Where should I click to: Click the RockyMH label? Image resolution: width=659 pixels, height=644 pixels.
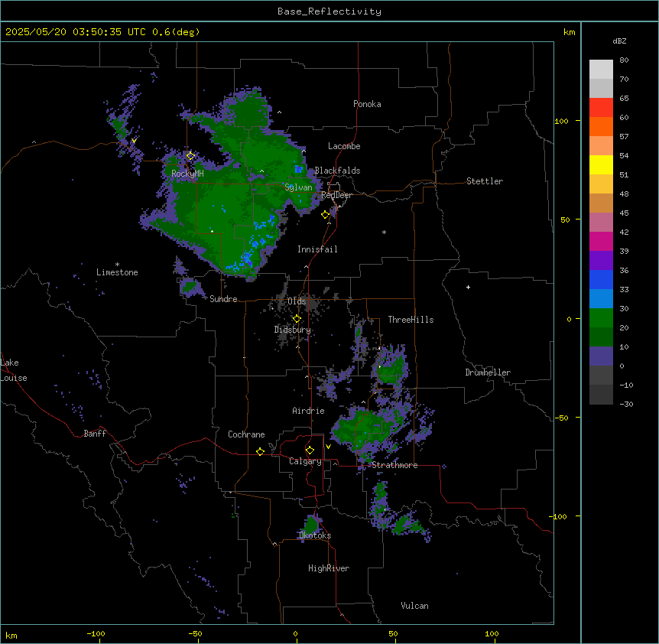[x=187, y=174]
